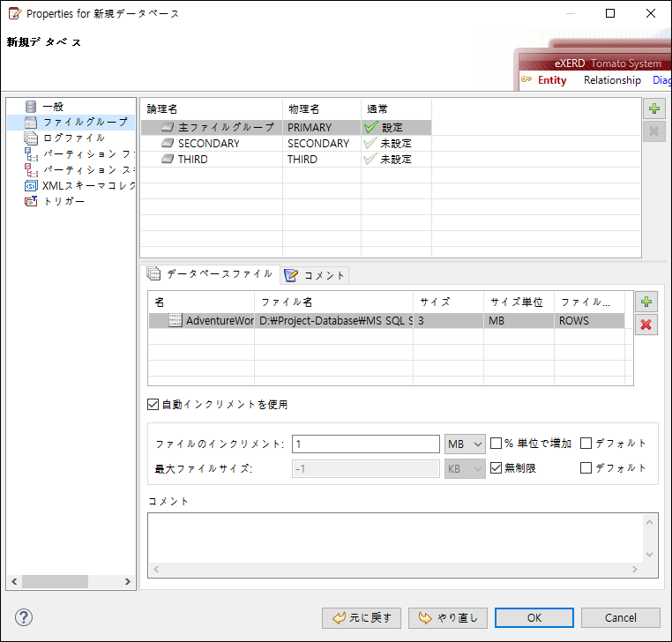
Task: Check デフォルト for max file size
Action: pyautogui.click(x=586, y=467)
